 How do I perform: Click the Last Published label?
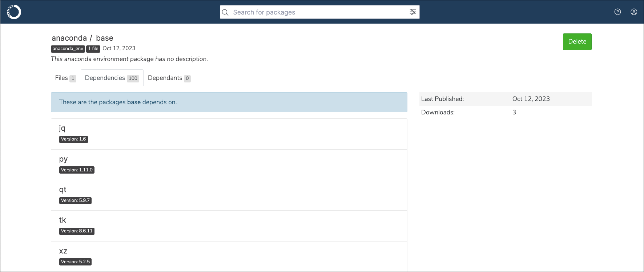pos(442,99)
